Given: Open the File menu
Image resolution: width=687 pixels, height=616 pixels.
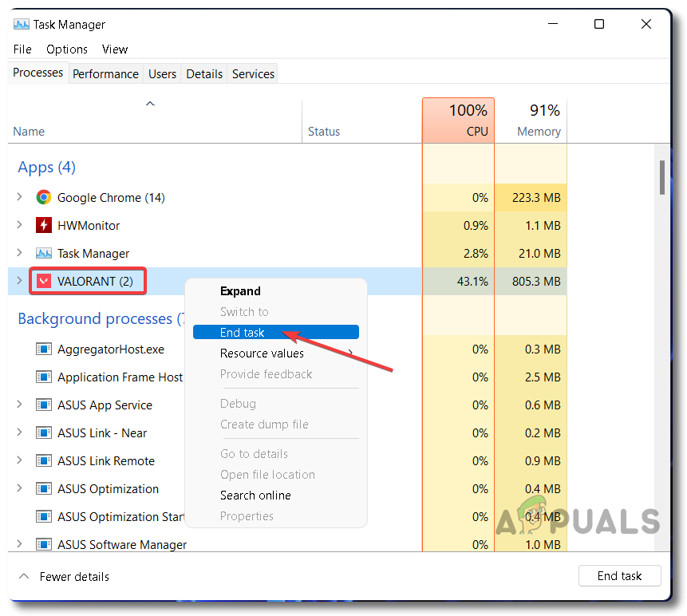Looking at the screenshot, I should (x=22, y=49).
